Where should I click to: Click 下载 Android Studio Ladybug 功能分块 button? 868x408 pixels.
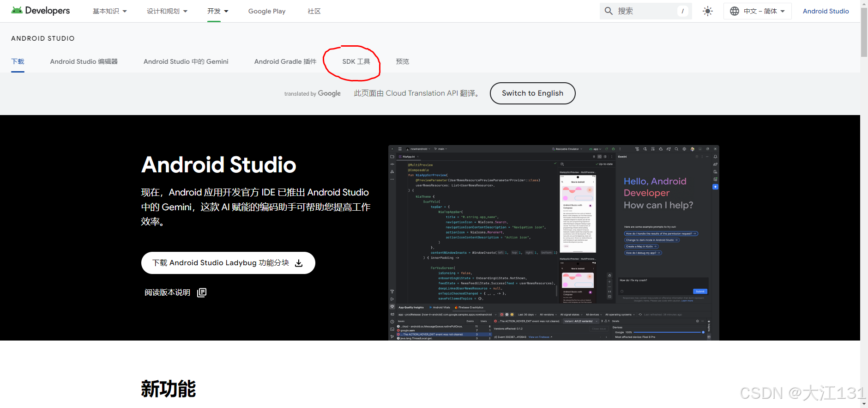(x=228, y=263)
